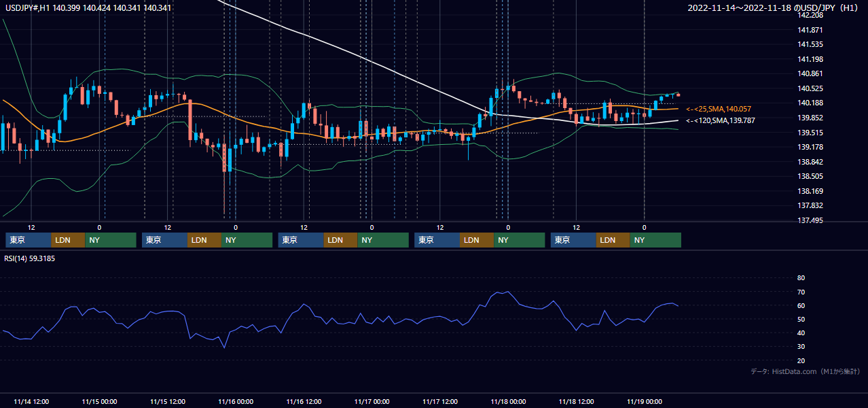Select price level 141.535 on axis

(810, 45)
